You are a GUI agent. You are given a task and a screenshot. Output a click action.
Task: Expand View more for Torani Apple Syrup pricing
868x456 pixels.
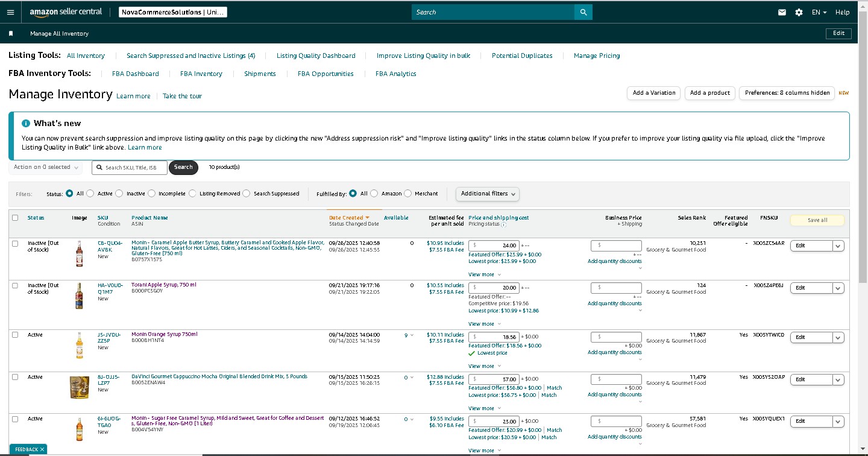485,324
